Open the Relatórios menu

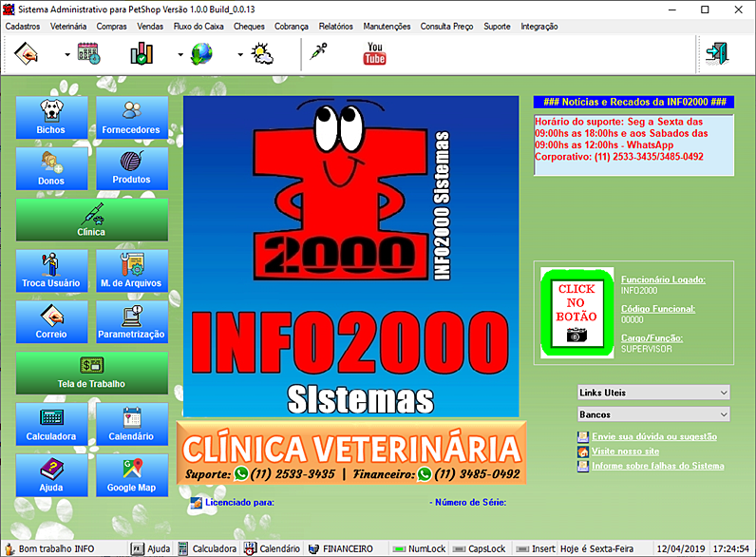(x=335, y=27)
